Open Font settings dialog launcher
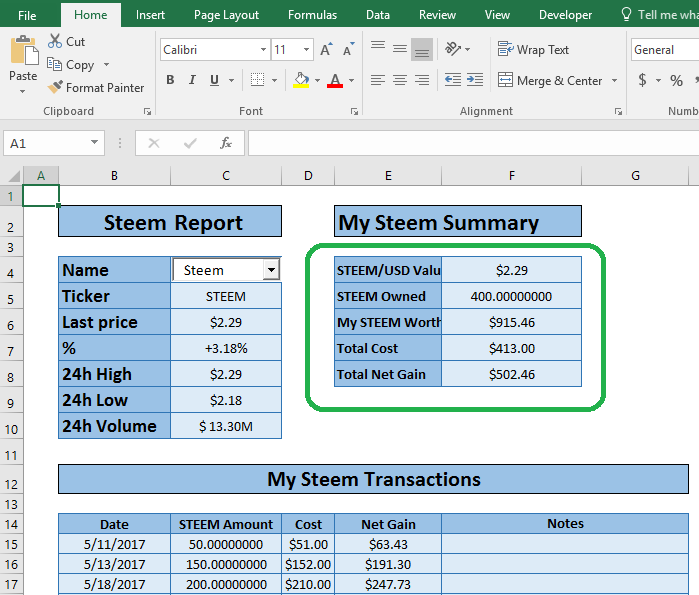 354,111
